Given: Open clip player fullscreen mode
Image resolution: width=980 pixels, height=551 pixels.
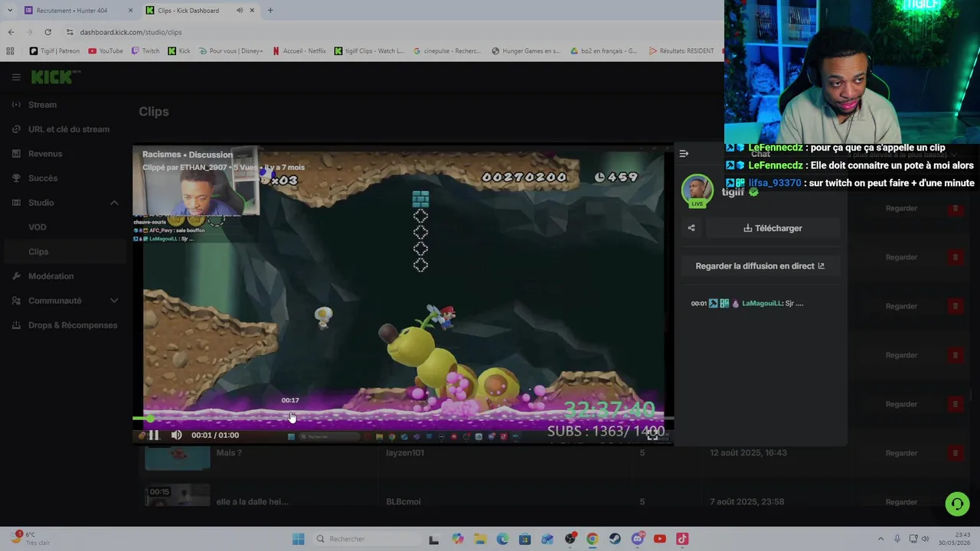Looking at the screenshot, I should (652, 435).
